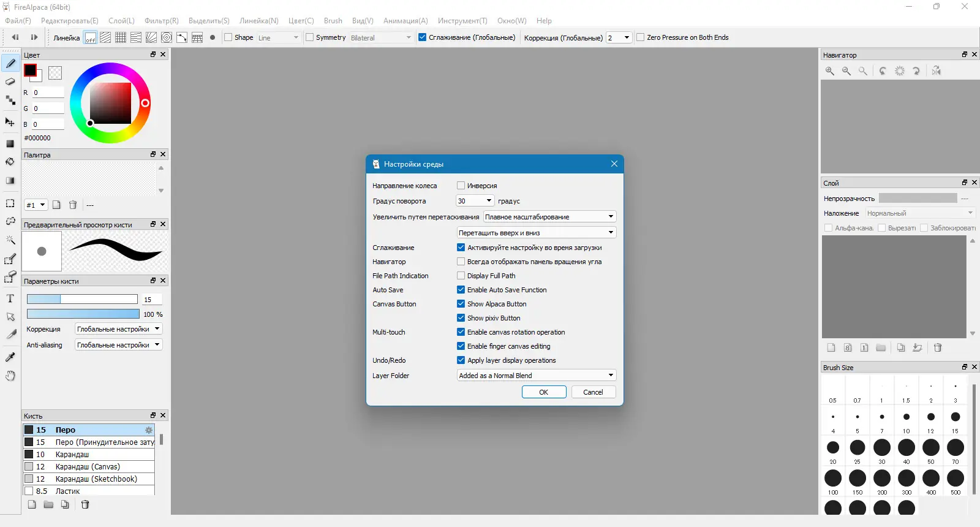Uncheck Apply layer display operations

tap(461, 360)
